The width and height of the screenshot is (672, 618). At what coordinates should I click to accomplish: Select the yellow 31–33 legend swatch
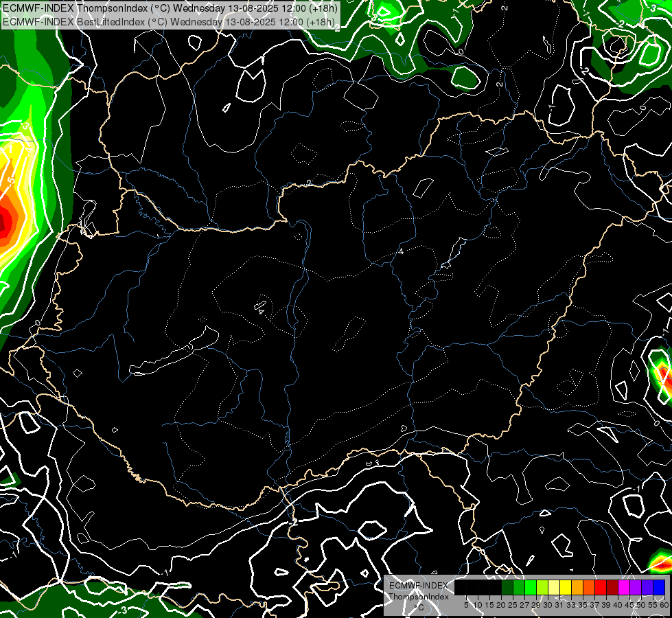[566, 587]
